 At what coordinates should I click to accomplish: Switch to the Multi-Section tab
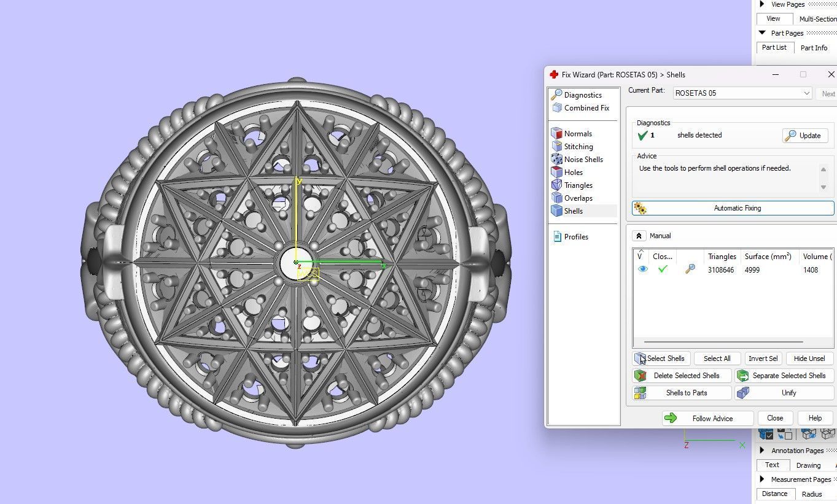coord(817,19)
